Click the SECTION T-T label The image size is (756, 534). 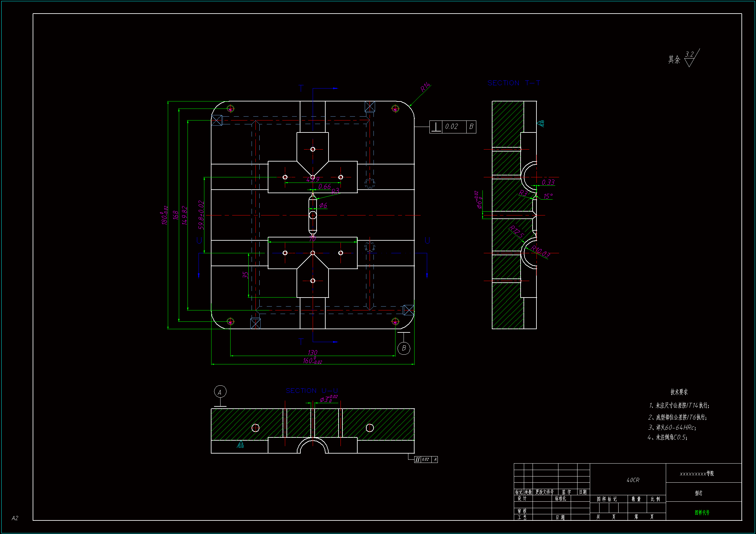pos(513,83)
